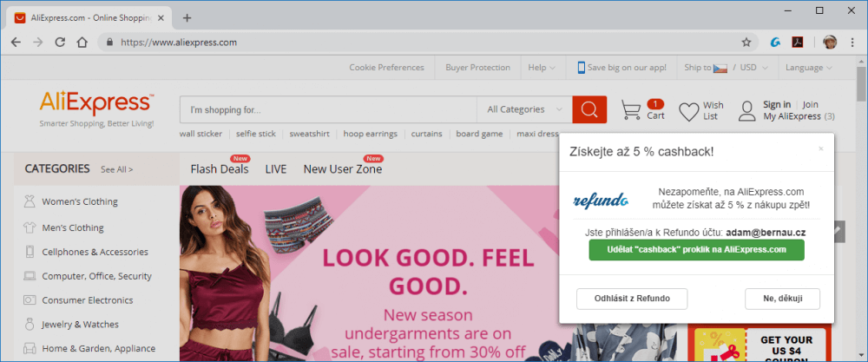Go to browser home page icon

82,42
